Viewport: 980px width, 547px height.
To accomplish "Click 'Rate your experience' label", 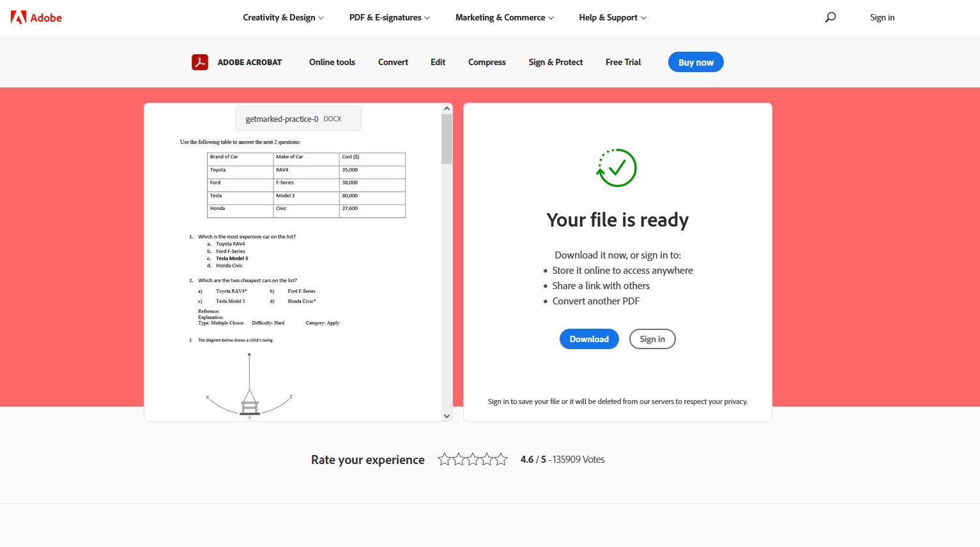I will coord(368,460).
